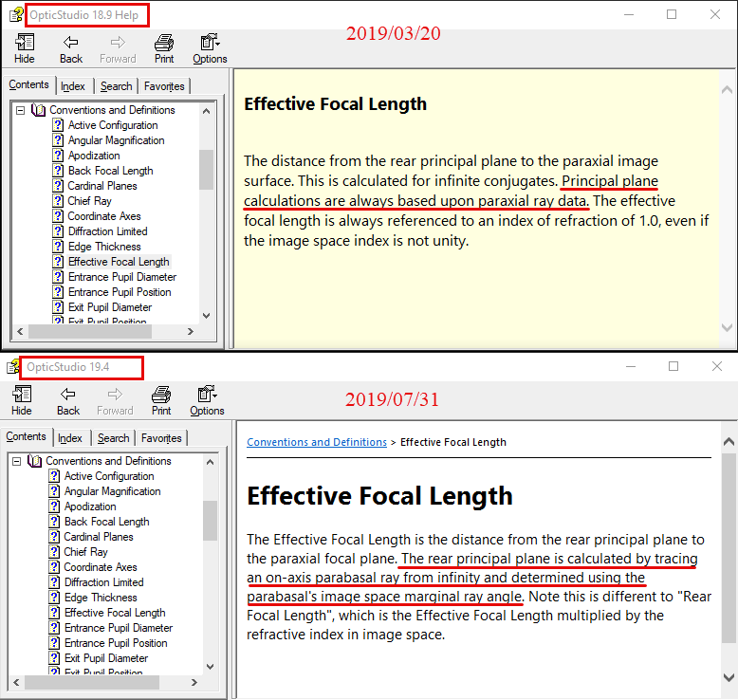Open Entrance Pupil Diameter topic in 18.9 window

(122, 277)
